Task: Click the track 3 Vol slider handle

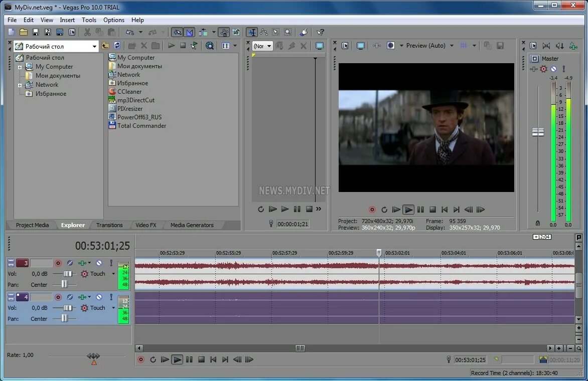Action: (x=68, y=274)
